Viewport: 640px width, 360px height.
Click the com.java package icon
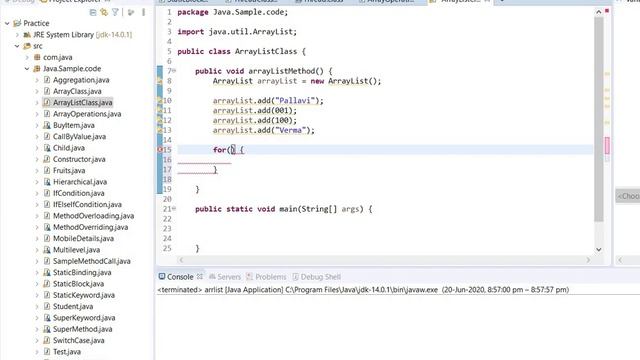37,58
